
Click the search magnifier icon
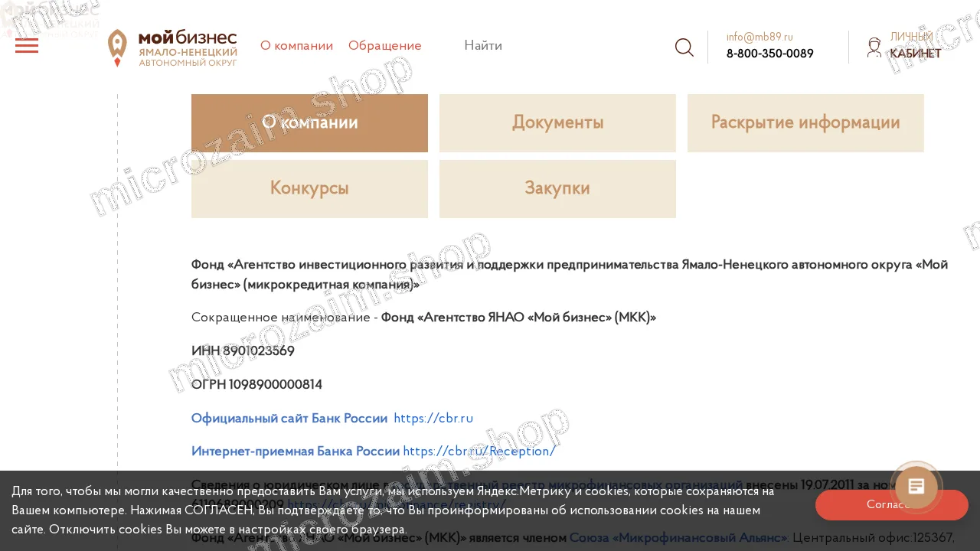click(x=684, y=47)
